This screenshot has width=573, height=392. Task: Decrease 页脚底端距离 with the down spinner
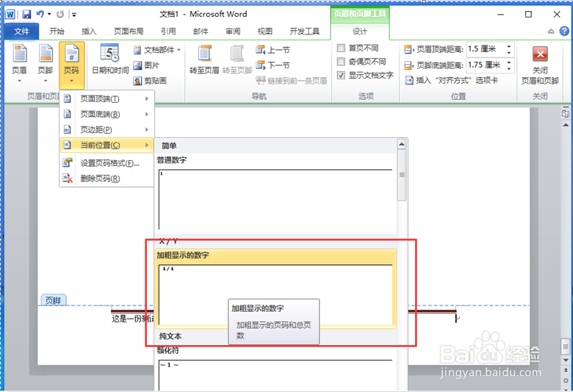[508, 69]
